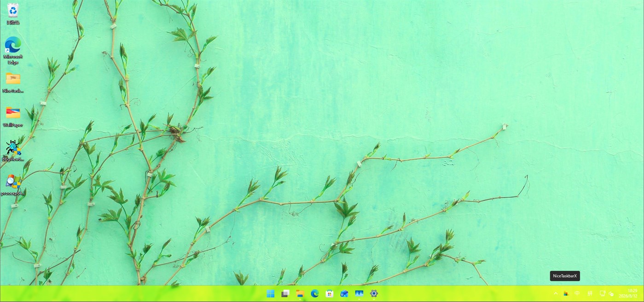Open the network/display tray icon
The width and height of the screenshot is (644, 302).
coord(603,294)
